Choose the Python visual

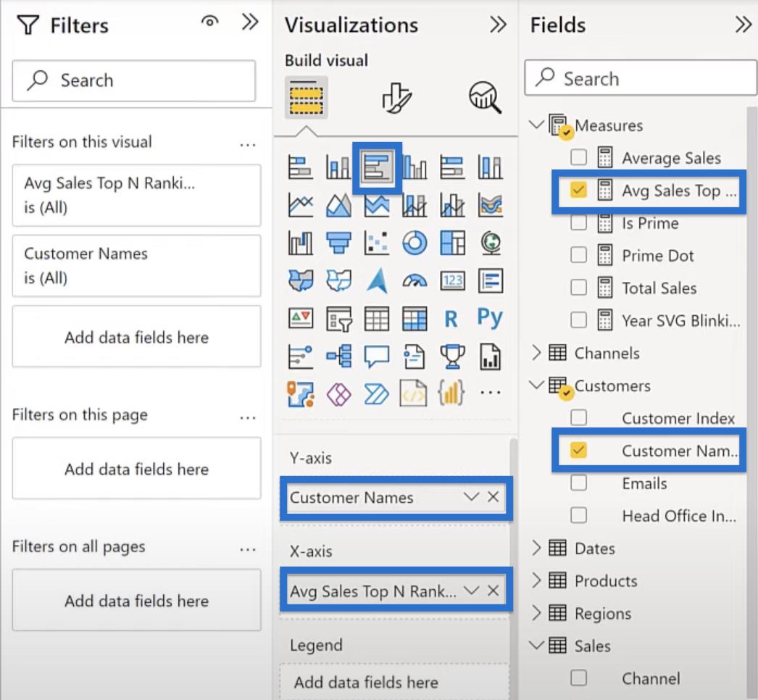(490, 318)
